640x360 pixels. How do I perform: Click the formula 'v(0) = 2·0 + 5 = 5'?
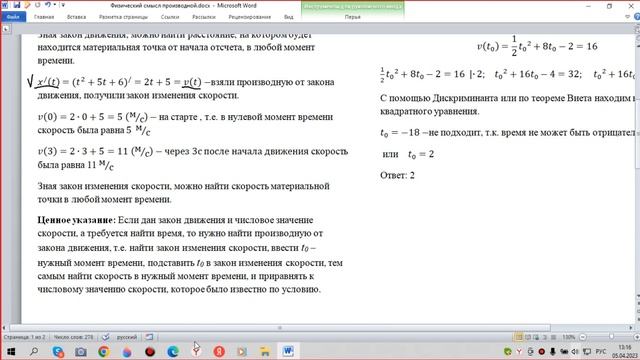coord(80,117)
